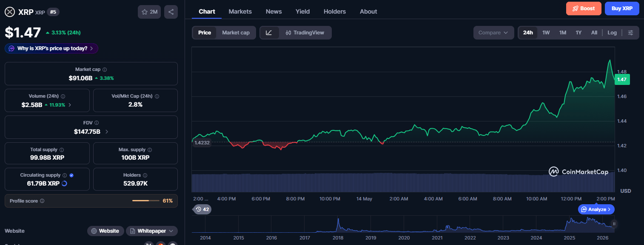This screenshot has height=245, width=644.
Task: Open Why is XRP's price up today
Action: tap(51, 48)
